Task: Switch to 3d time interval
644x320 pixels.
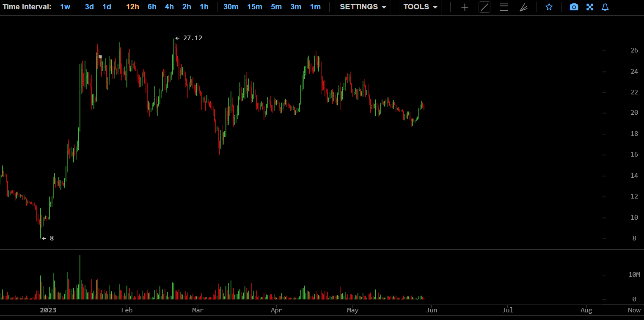Action: point(89,7)
